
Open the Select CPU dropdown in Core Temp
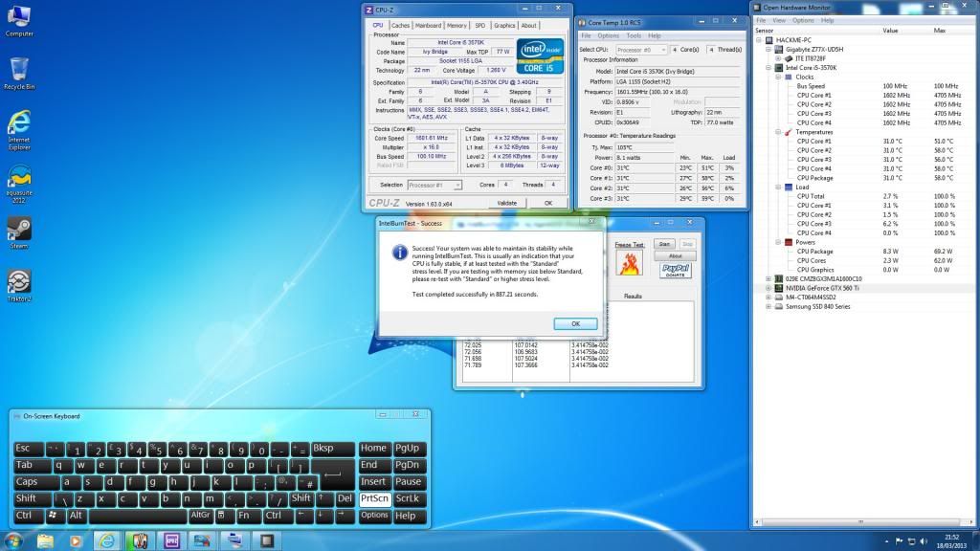[x=641, y=50]
